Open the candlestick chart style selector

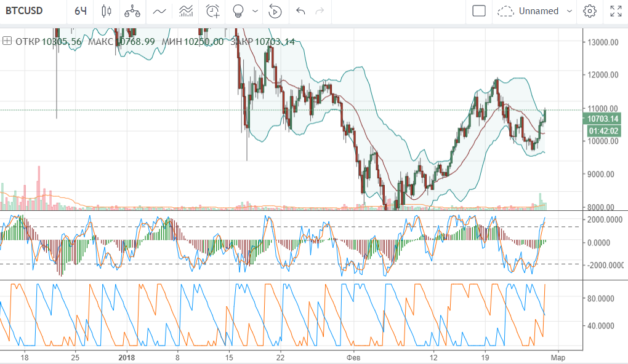click(107, 11)
